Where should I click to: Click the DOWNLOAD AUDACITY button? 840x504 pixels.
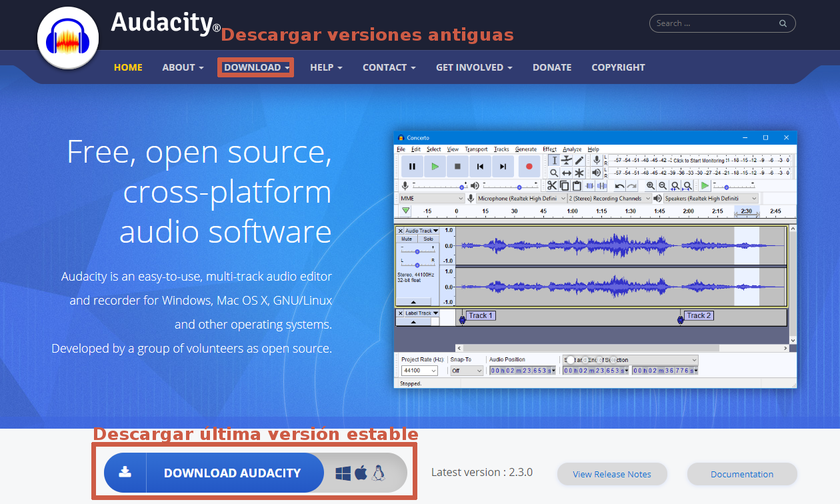(x=255, y=473)
